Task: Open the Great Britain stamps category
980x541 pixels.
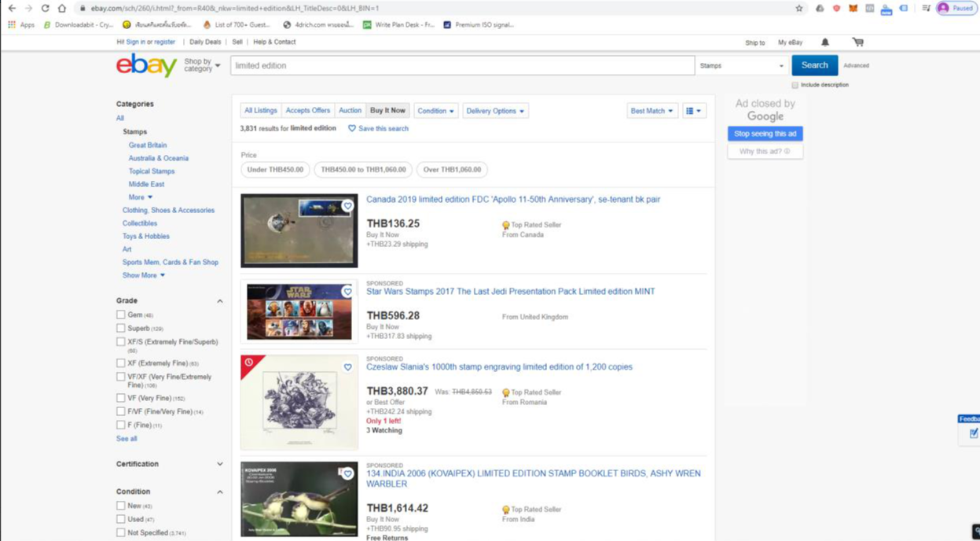Action: [148, 145]
